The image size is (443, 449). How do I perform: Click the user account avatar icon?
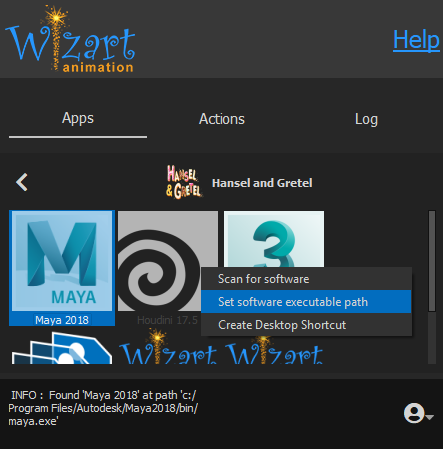(x=414, y=413)
